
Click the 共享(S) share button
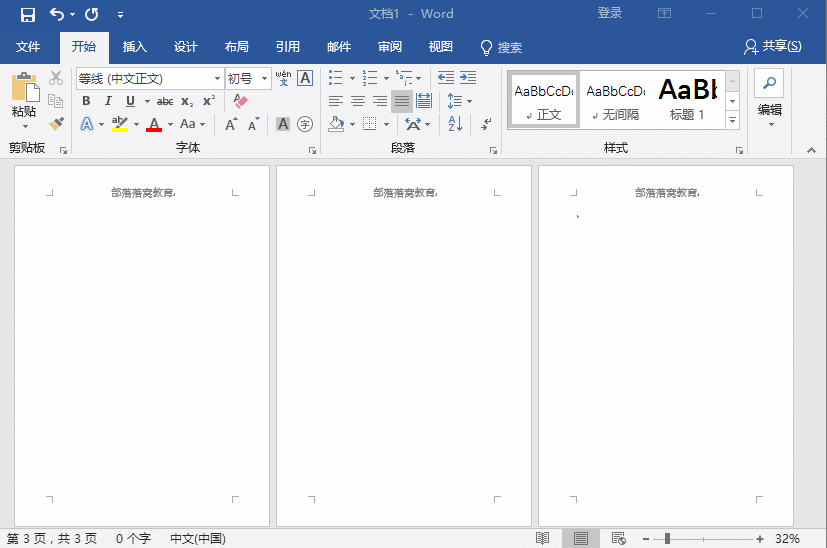[773, 47]
